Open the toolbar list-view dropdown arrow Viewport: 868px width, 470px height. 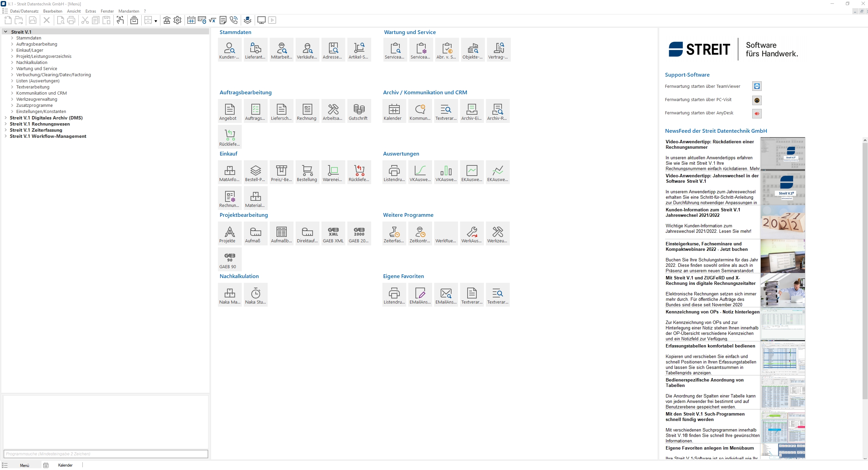[x=156, y=21]
